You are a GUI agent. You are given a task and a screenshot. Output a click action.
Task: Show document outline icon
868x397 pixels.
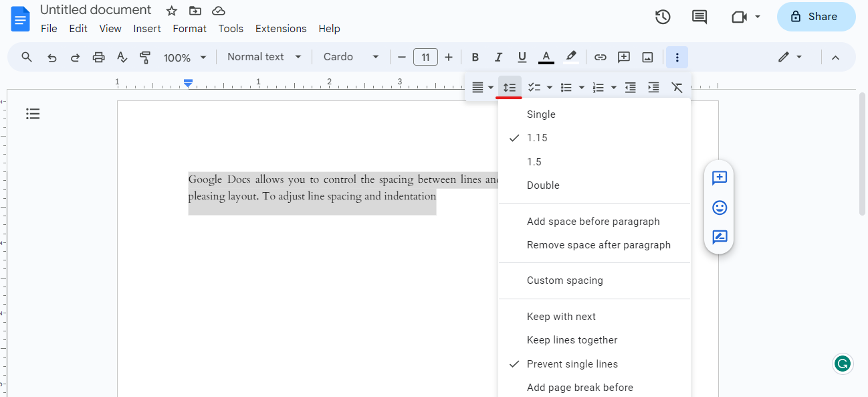[33, 114]
